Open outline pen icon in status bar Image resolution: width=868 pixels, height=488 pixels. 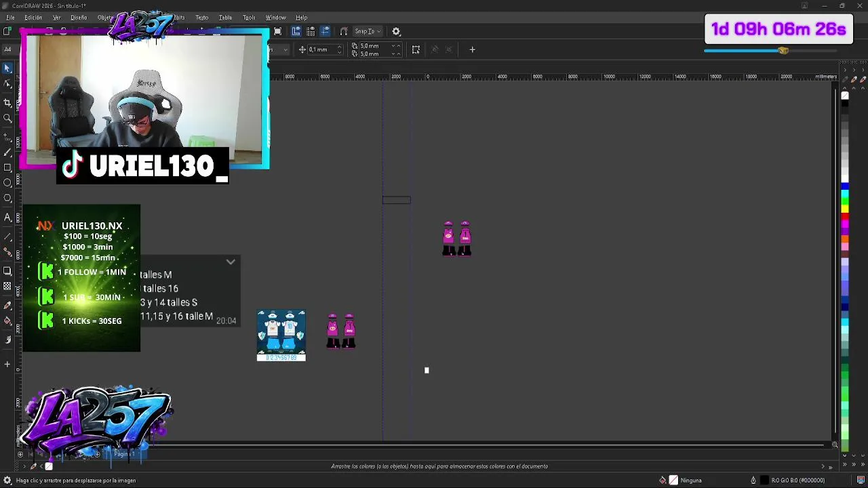tap(753, 481)
